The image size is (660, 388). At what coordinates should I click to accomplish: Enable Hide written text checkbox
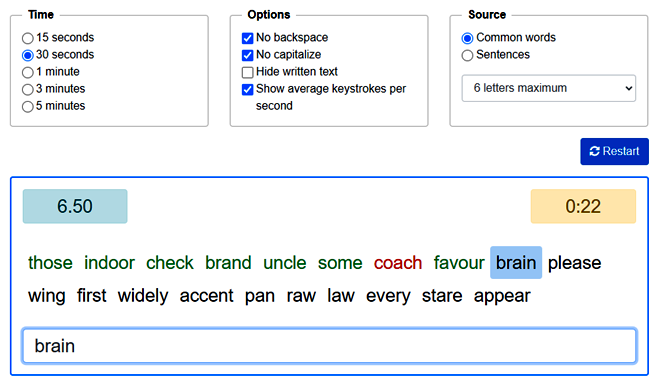click(248, 72)
